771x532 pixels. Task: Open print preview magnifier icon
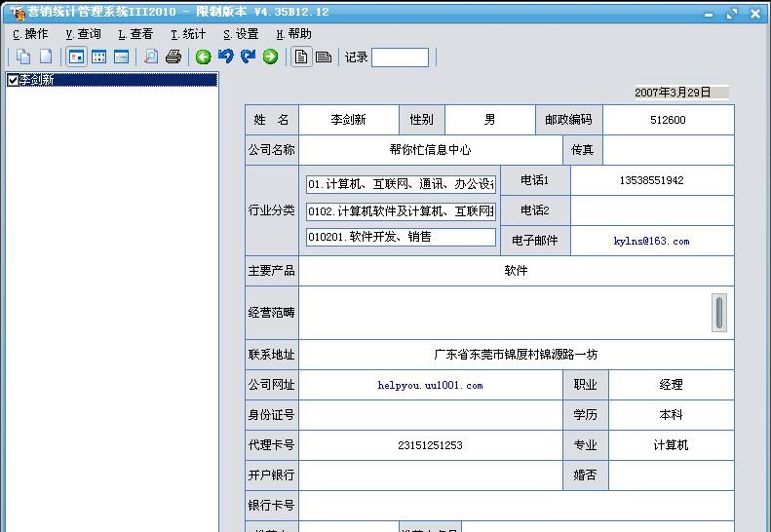click(x=151, y=57)
